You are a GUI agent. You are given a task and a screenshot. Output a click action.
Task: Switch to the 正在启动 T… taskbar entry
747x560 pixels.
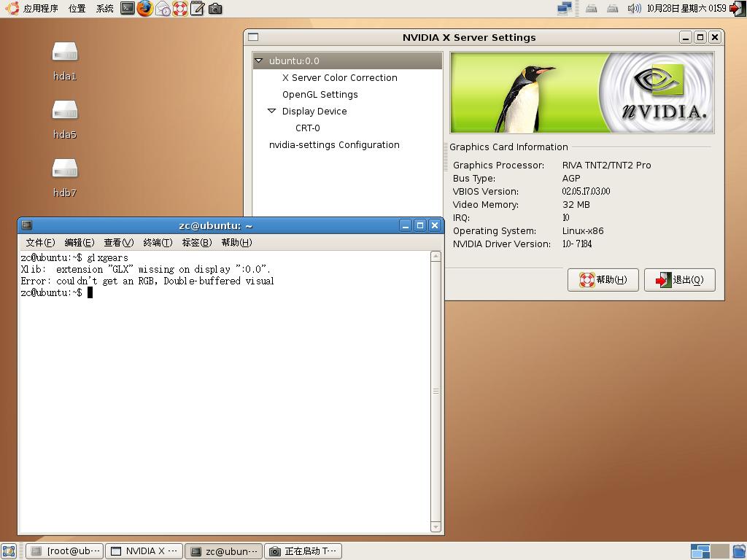coord(303,551)
